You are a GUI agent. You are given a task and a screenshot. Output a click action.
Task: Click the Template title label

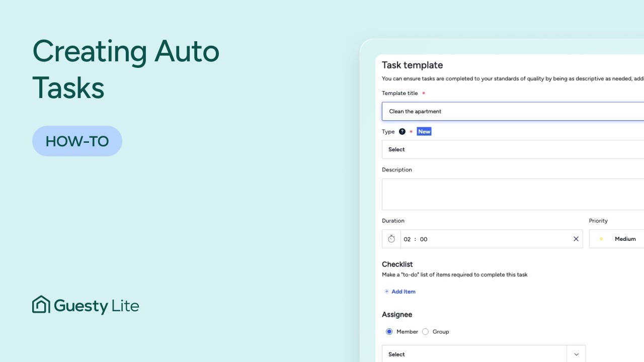(x=400, y=93)
